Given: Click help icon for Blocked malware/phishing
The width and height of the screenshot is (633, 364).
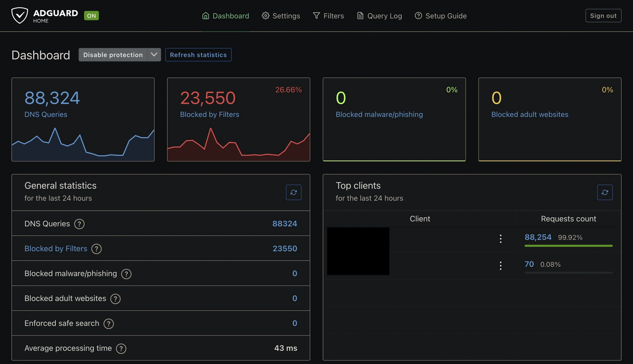Looking at the screenshot, I should tap(126, 274).
